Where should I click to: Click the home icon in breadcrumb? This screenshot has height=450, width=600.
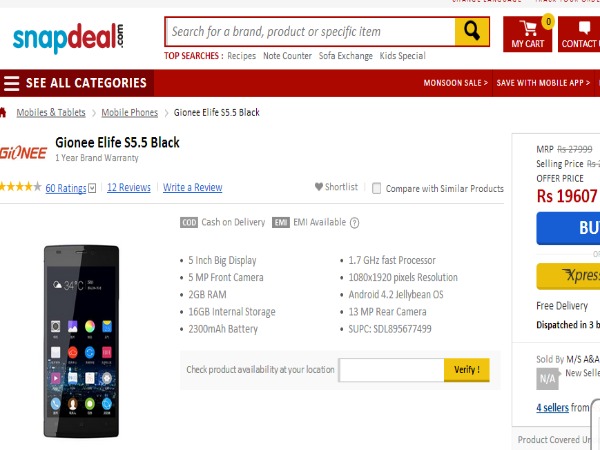(3, 112)
